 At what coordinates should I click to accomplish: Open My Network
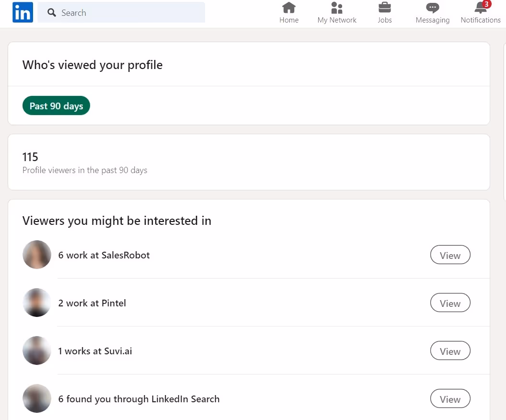(x=337, y=8)
